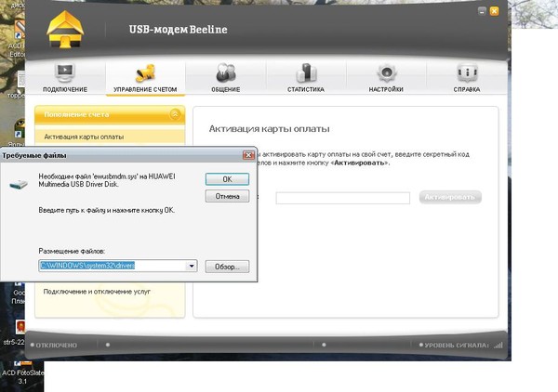Open the Настройки gear icon

tap(386, 73)
